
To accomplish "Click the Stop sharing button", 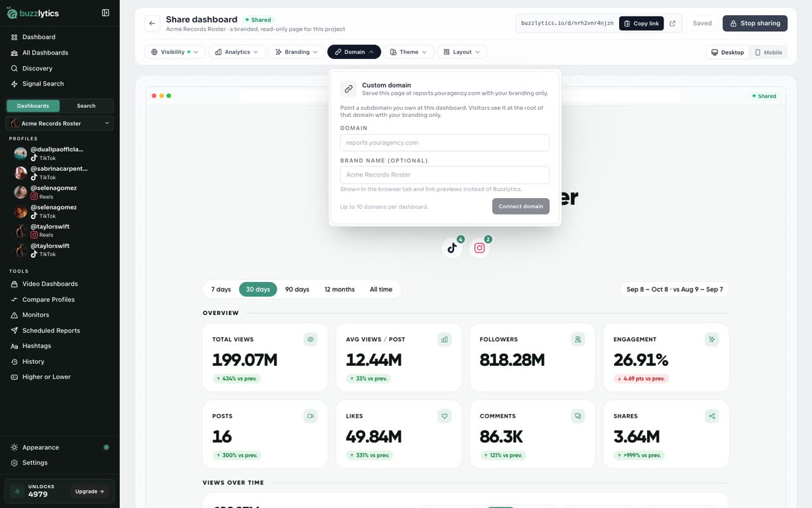I will [x=755, y=23].
